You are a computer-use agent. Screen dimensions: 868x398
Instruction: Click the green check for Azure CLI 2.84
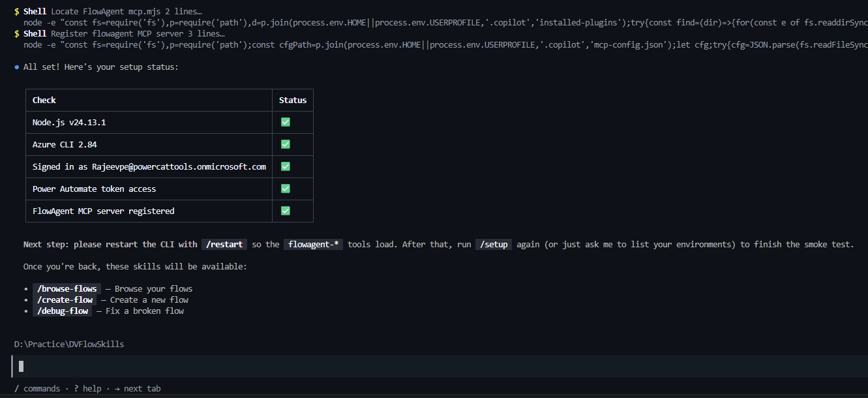(286, 144)
